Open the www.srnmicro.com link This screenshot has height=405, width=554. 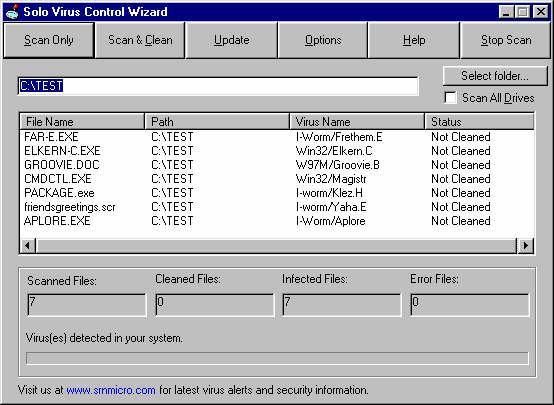click(111, 390)
